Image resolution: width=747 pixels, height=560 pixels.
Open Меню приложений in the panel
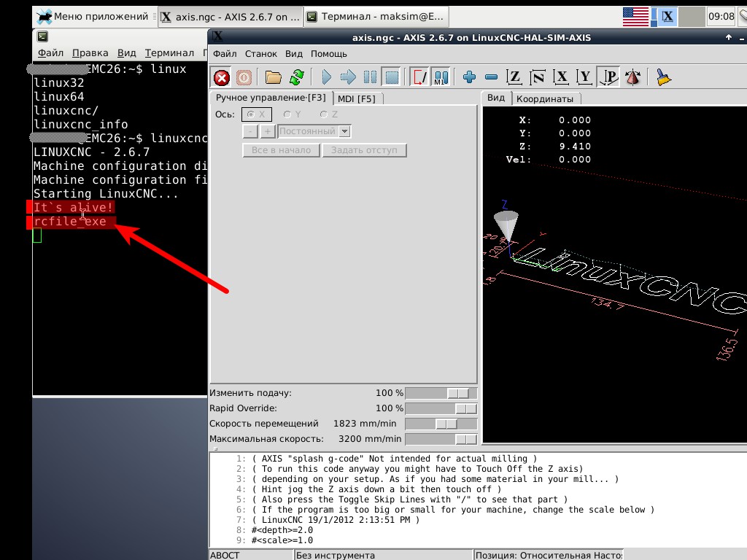pos(94,17)
